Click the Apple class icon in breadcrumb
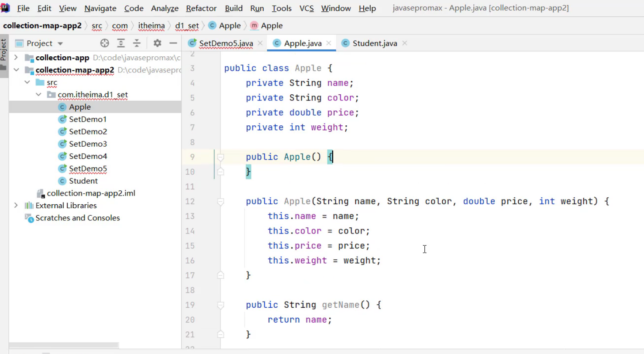 point(212,26)
